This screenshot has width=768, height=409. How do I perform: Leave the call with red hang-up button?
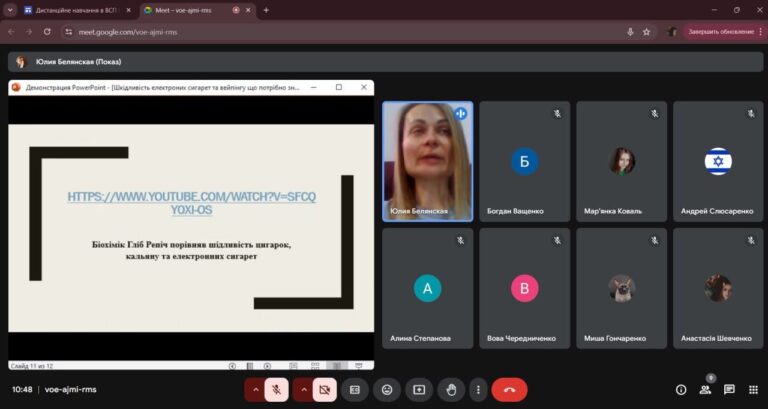[x=509, y=390]
